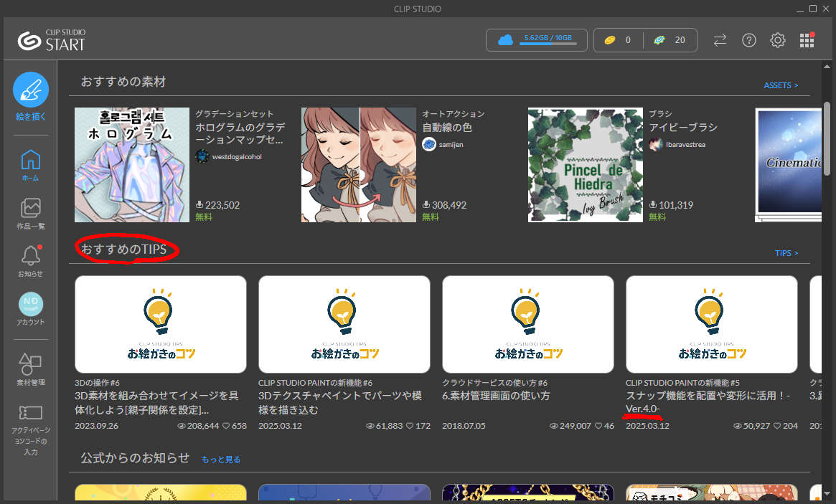Image resolution: width=836 pixels, height=504 pixels.
Task: Open the Home page icon
Action: [x=31, y=160]
